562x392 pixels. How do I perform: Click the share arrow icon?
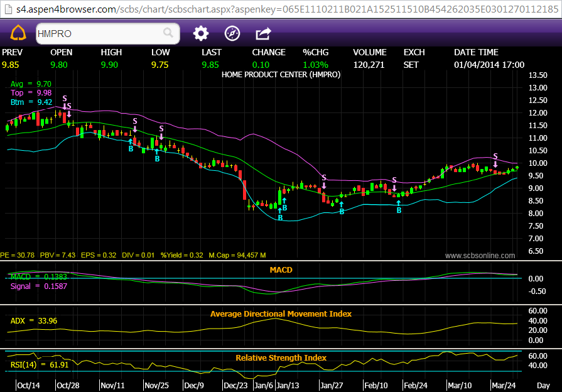tap(264, 33)
